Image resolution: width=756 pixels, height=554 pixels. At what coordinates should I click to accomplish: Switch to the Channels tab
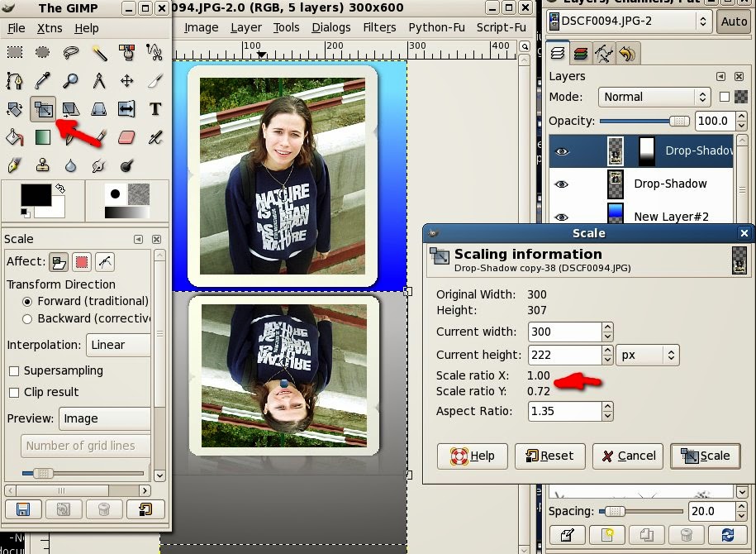coord(581,53)
